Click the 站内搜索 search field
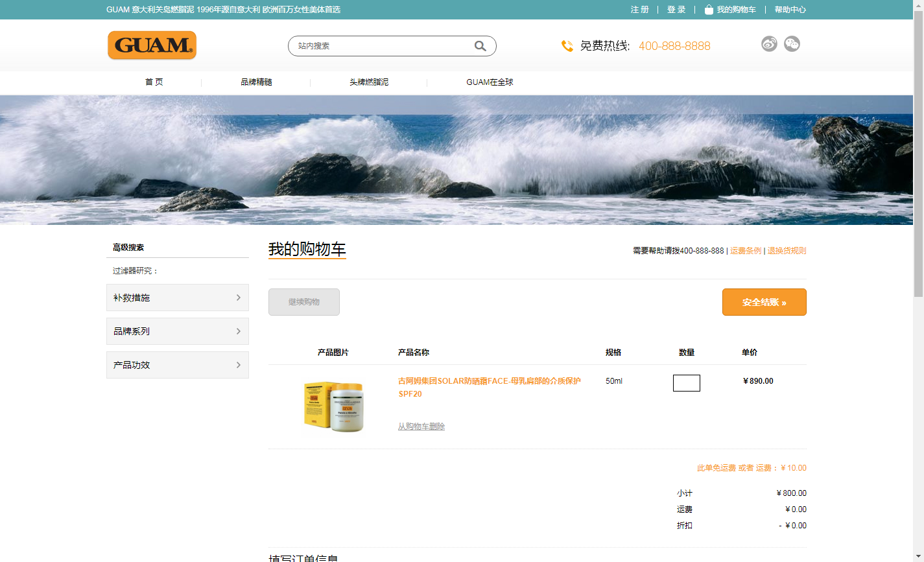Viewport: 924px width, 562px height. pyautogui.click(x=383, y=46)
